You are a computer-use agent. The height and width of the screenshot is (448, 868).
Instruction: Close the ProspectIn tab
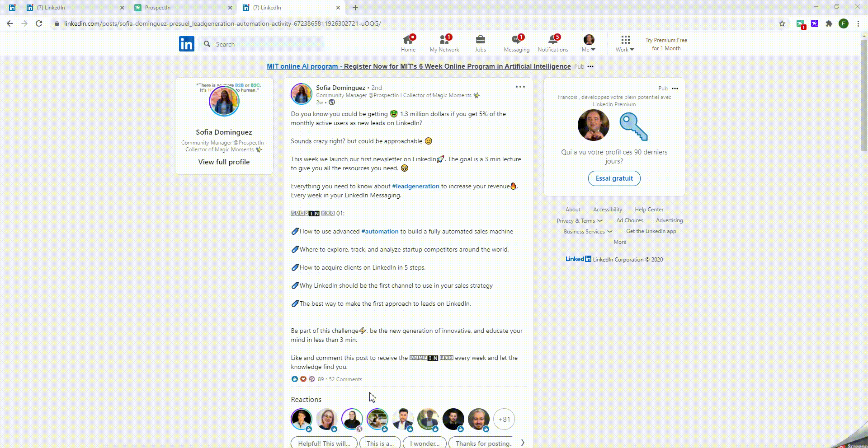tap(230, 8)
